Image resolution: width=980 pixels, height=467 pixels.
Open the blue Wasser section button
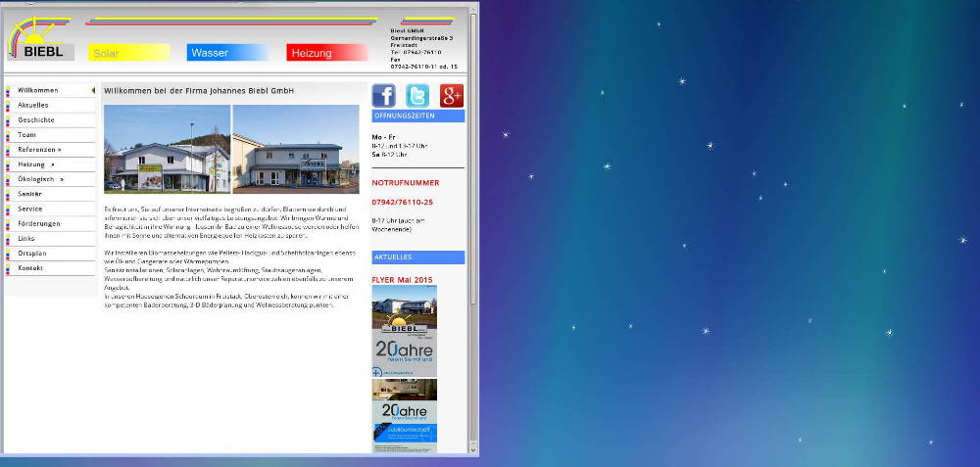click(227, 53)
